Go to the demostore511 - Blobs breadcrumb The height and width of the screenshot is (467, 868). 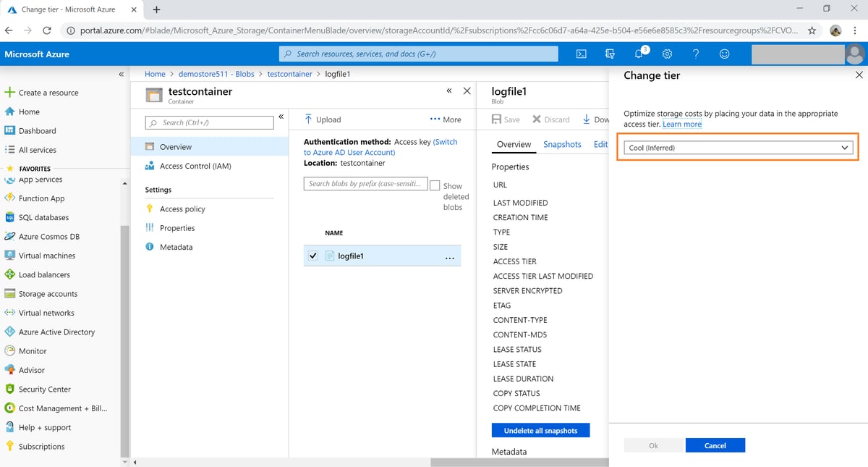pyautogui.click(x=216, y=74)
